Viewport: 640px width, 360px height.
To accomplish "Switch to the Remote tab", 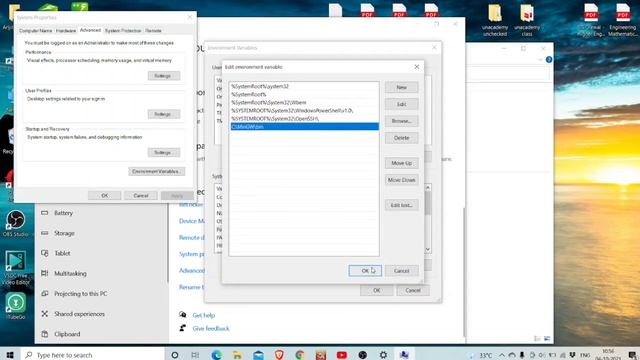I will [153, 31].
